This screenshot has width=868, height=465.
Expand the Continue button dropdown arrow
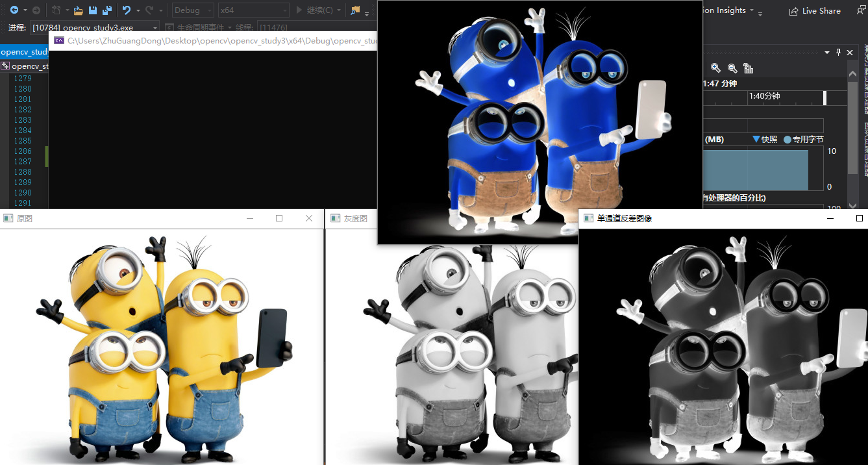339,10
